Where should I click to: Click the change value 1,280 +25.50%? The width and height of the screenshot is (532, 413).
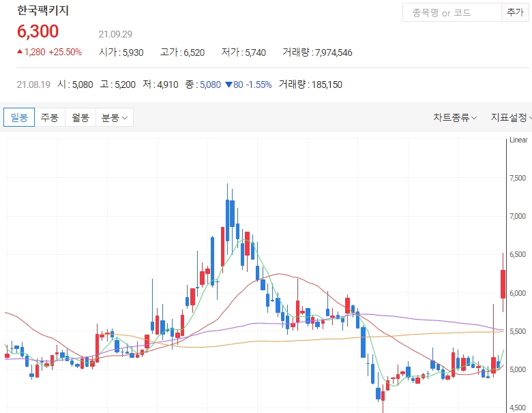click(50, 52)
